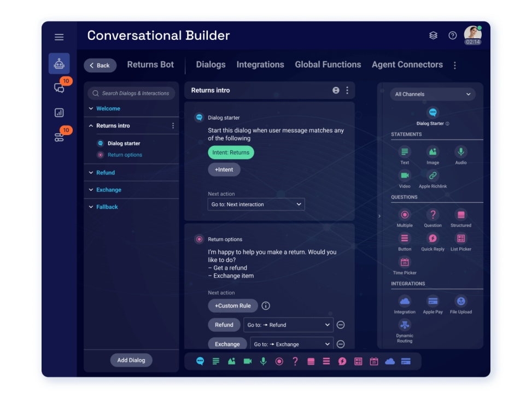Open the analytics icon in the left sidebar
The height and width of the screenshot is (399, 532).
tap(59, 112)
